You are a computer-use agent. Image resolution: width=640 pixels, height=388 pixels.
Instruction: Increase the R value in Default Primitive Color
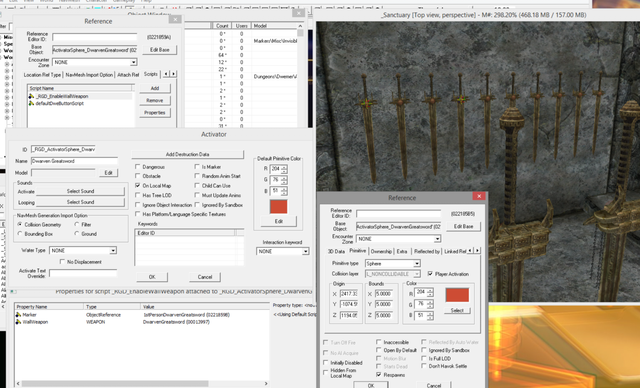[284, 167]
